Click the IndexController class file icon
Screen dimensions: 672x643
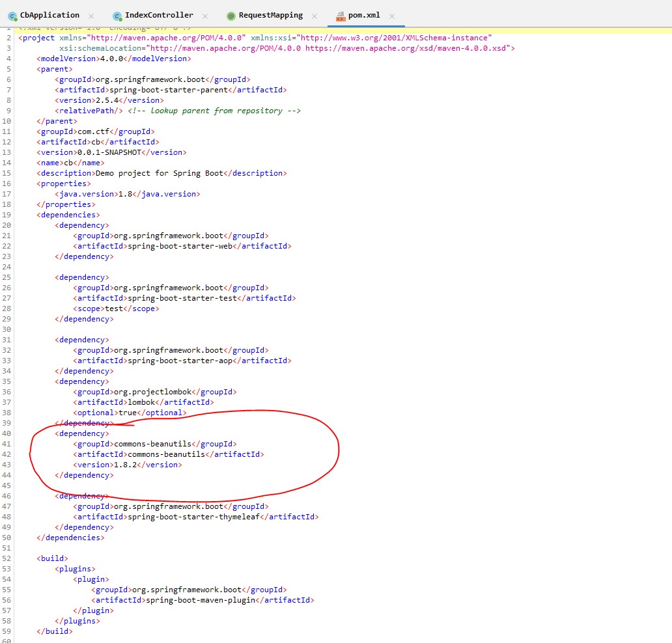(117, 16)
